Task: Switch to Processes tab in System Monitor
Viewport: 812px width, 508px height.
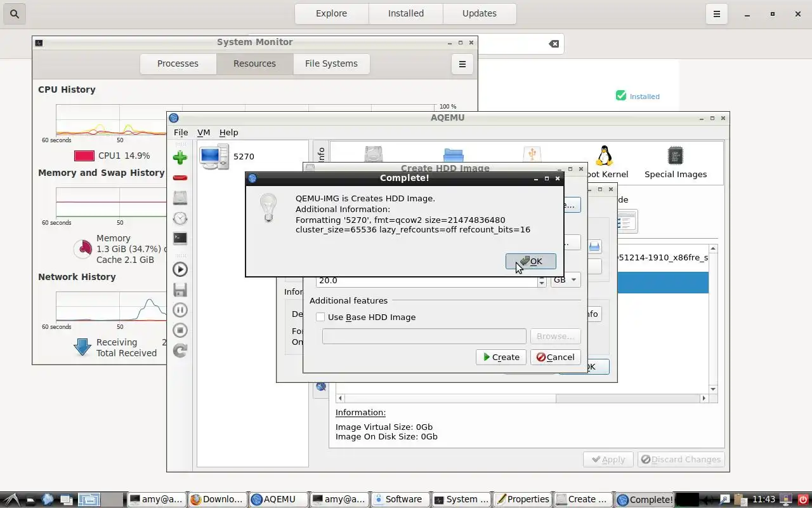Action: coord(178,63)
